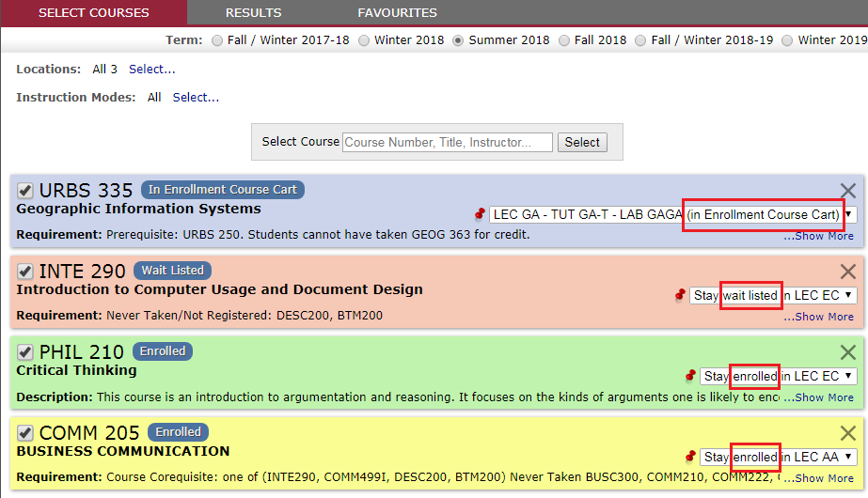Remove INTE 290 with the X icon
This screenshot has width=868, height=498.
847,272
